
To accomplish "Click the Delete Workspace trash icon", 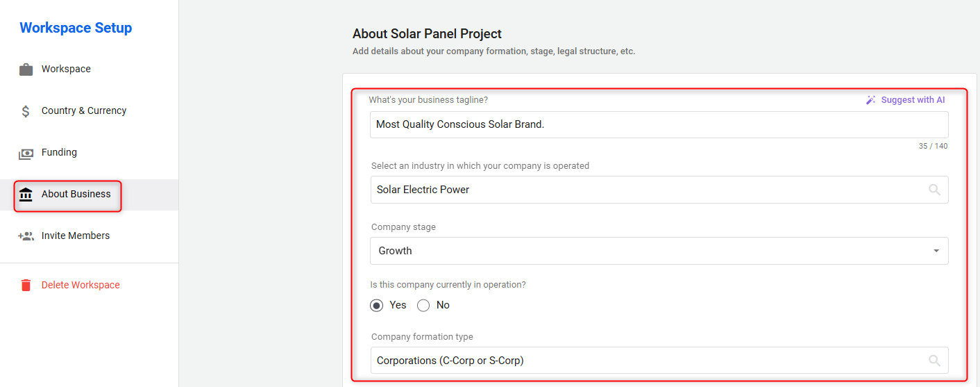I will coord(26,285).
